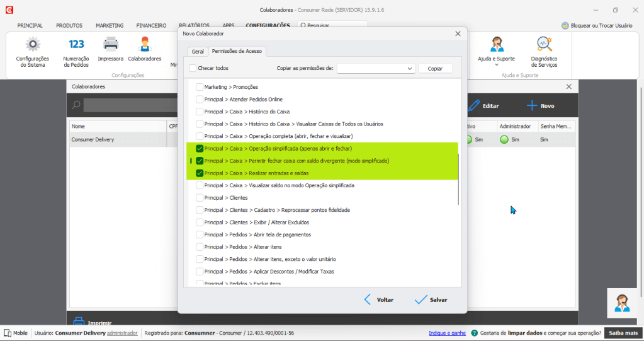Screen dimensions: 644x341
Task: Click the Imprimir printer icon
Action: coord(79,321)
